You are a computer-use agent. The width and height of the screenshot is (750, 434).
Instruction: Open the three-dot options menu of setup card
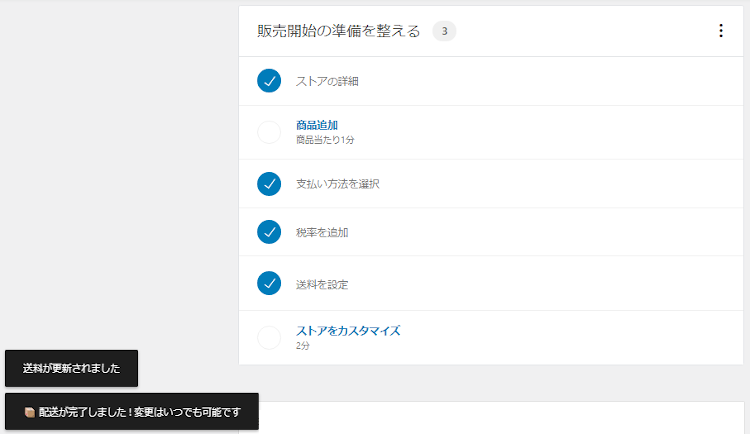(x=720, y=31)
